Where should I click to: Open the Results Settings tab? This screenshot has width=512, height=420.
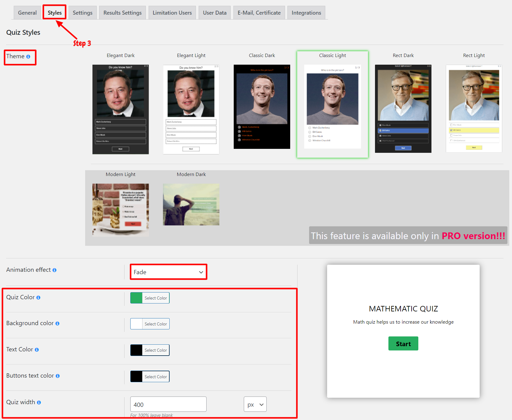(122, 13)
